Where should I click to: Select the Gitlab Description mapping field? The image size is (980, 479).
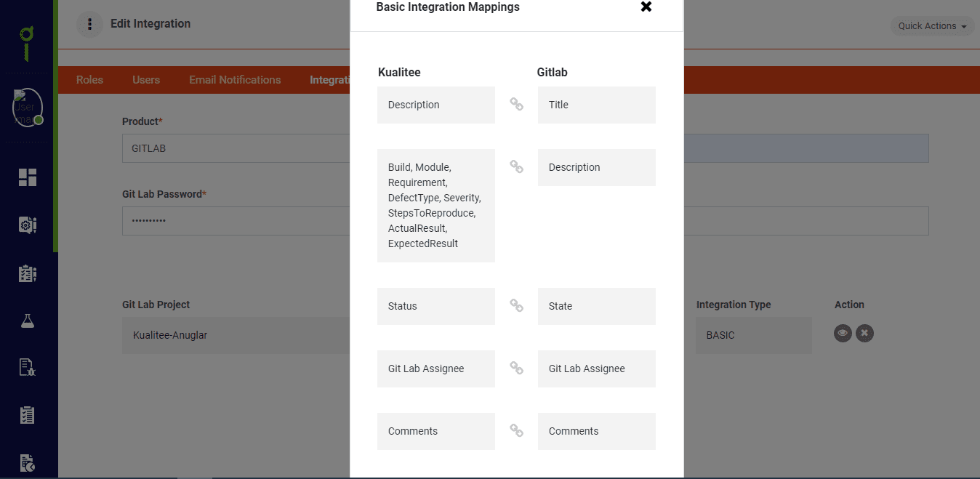597,167
